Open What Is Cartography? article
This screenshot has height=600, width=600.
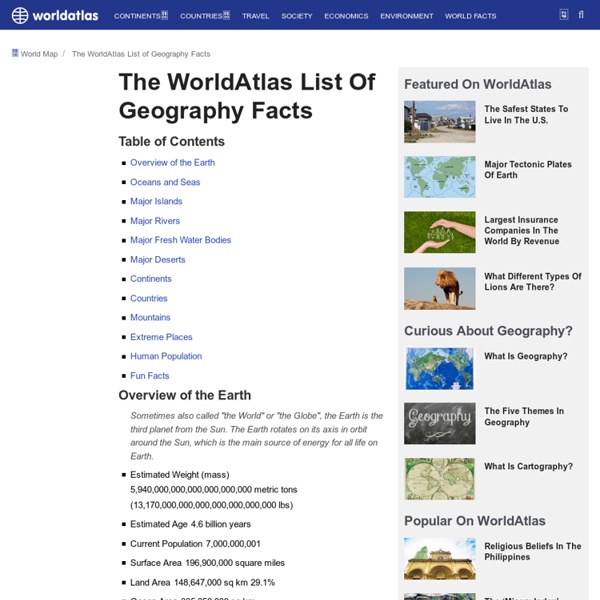pyautogui.click(x=528, y=466)
